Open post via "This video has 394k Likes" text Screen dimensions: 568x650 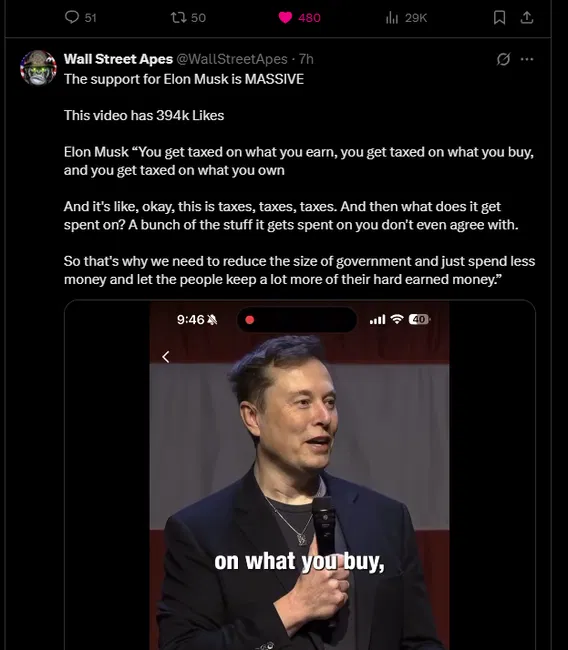[144, 115]
